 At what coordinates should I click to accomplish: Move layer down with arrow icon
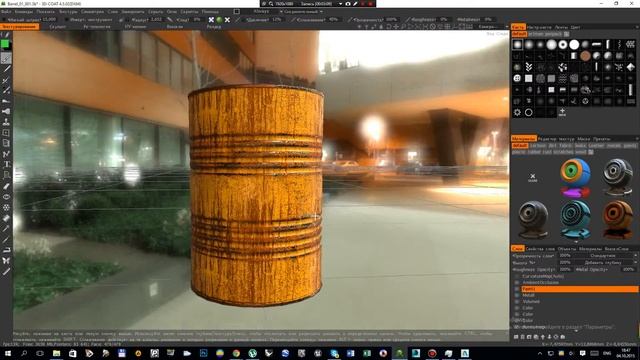(x=549, y=337)
